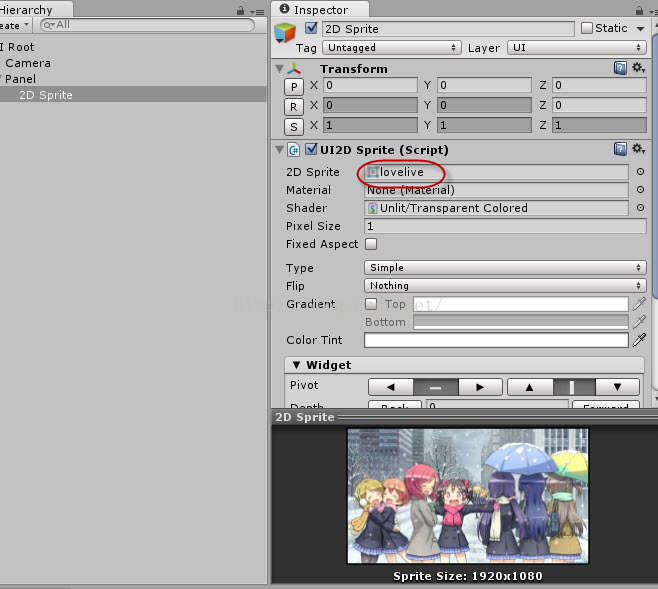Open the Type dropdown showing Simple

point(505,267)
